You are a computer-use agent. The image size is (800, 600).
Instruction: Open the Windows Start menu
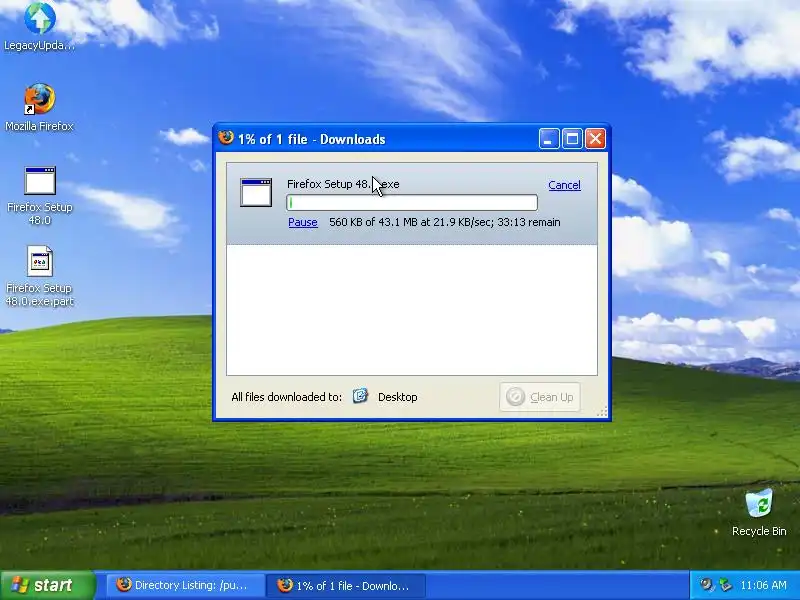48,585
